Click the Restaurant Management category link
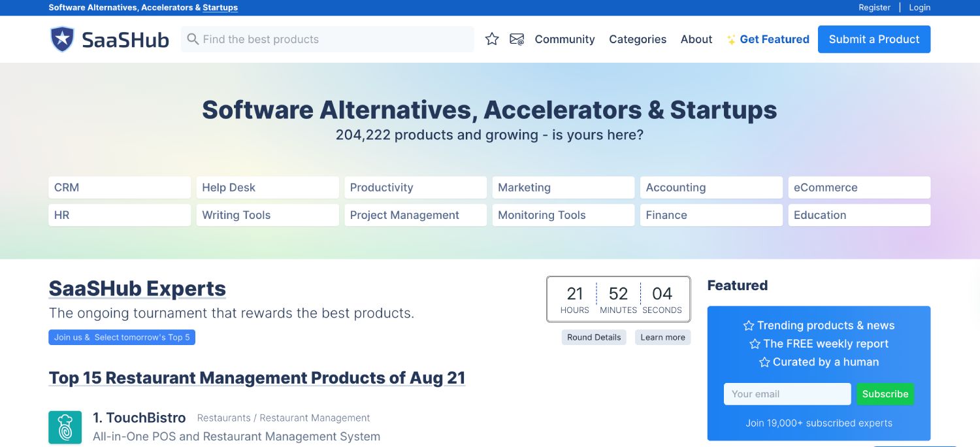Screen dimensions: 980x447 315,418
